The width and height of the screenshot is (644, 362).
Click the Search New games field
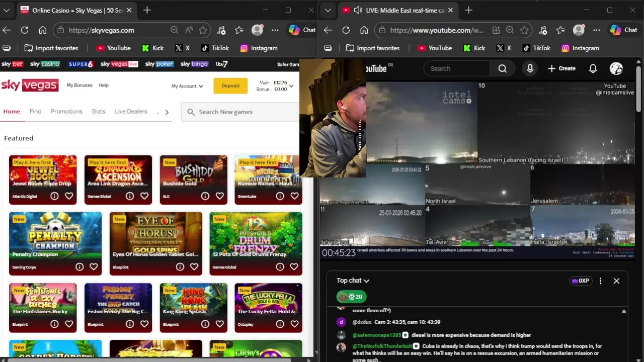240,112
